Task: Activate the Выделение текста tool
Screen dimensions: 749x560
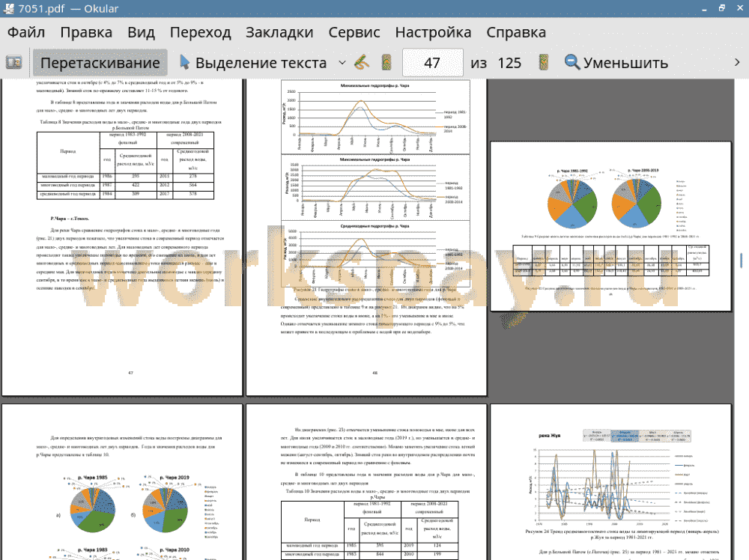Action: tap(252, 63)
